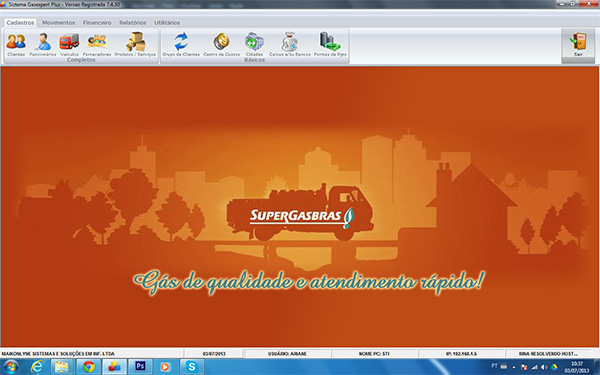The image size is (600, 375).
Task: Open the Clientes registration icon
Action: coord(16,44)
